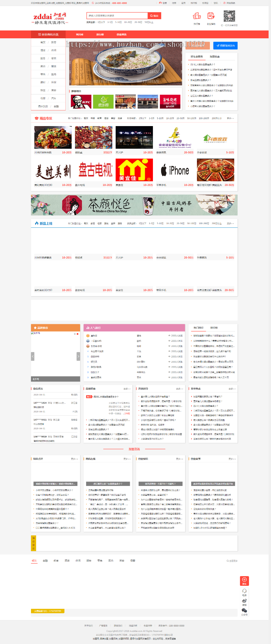Screen dimensions: 271x644
Task: Click the search keyword input field
Action: click(117, 16)
